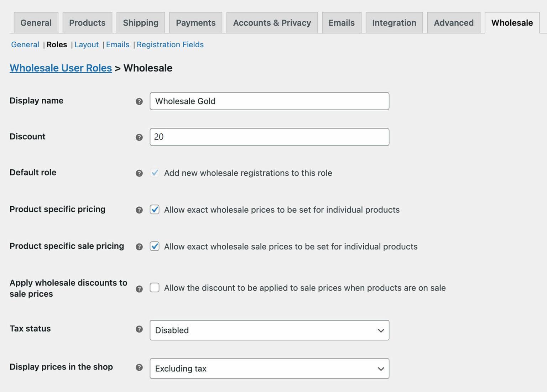
Task: Open the Display prices in the shop dropdown
Action: tap(380, 369)
